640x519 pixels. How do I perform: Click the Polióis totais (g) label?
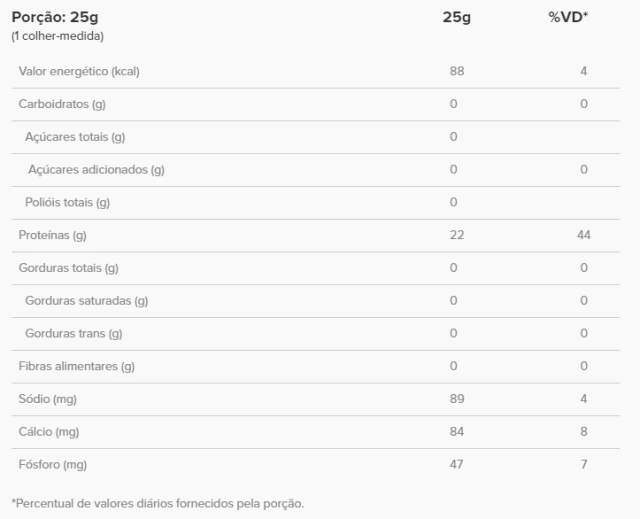[67, 202]
